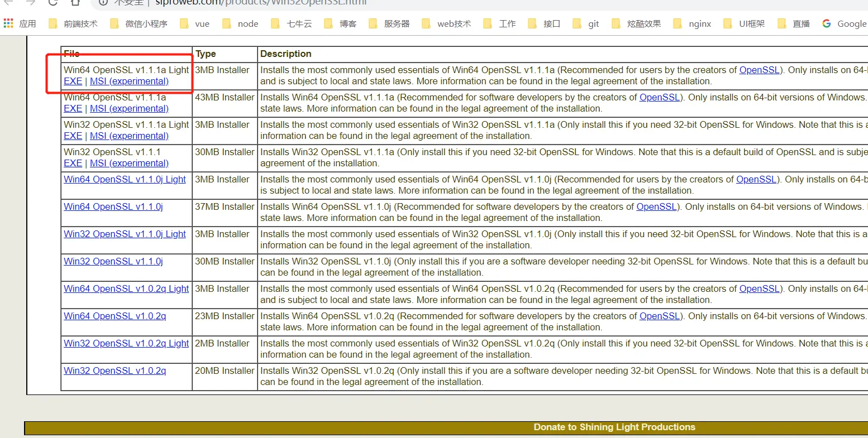Viewport: 868px width, 438px height.
Task: Download EXE for Win64 OpenSSL v1.1.1a Light
Action: point(73,81)
